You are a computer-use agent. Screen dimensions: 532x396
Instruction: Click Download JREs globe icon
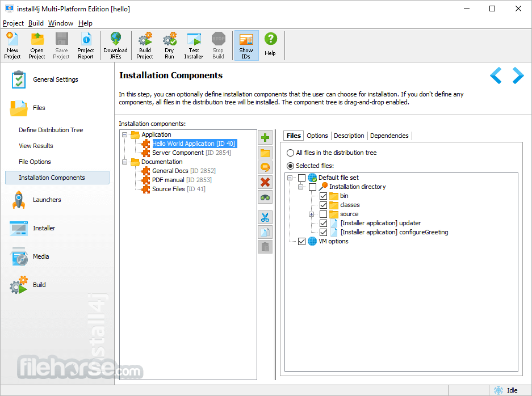click(x=116, y=45)
